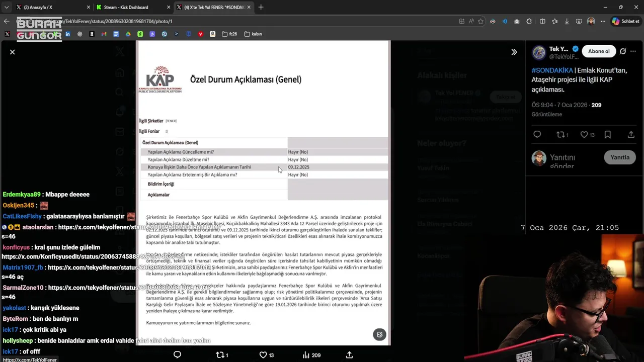This screenshot has height=362, width=644.
Task: Open Tek Yol FENER profile avatar in side panel
Action: click(539, 52)
